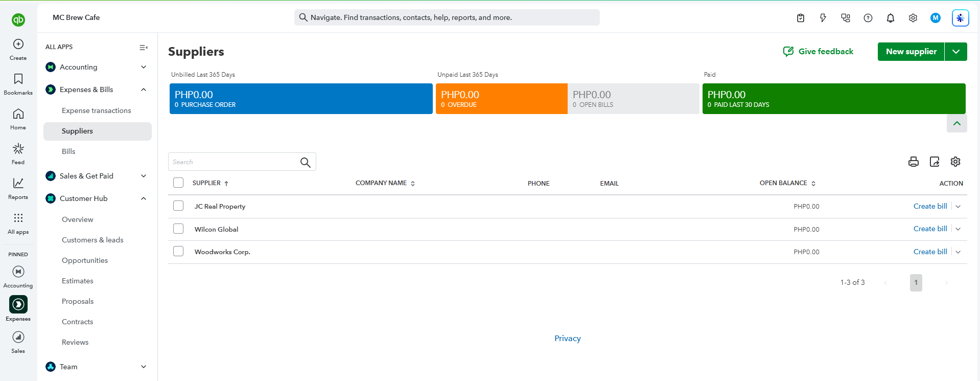Open the user profile avatar M
Screen dimensions: 980x381
point(936,18)
